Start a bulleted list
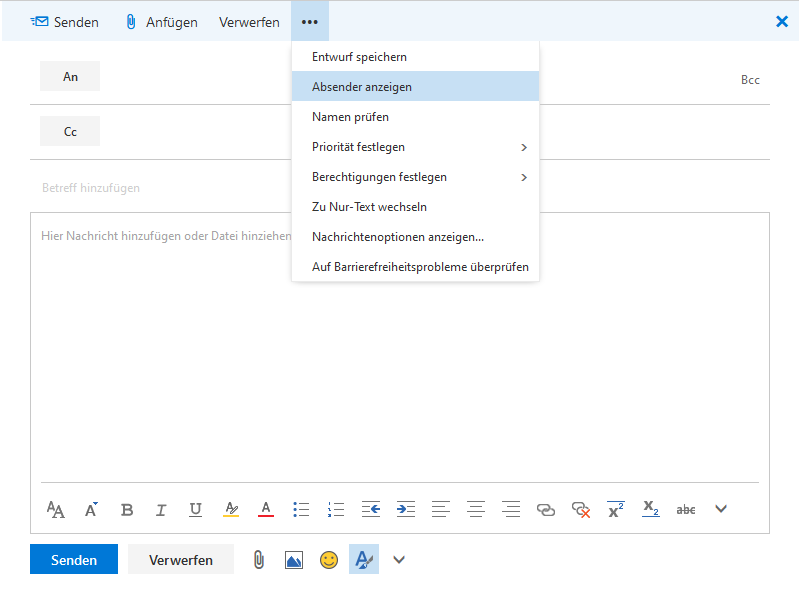The height and width of the screenshot is (600, 799). click(x=301, y=509)
